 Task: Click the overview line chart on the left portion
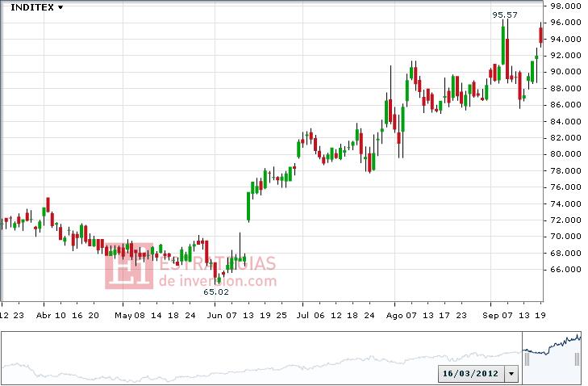pos(261,359)
